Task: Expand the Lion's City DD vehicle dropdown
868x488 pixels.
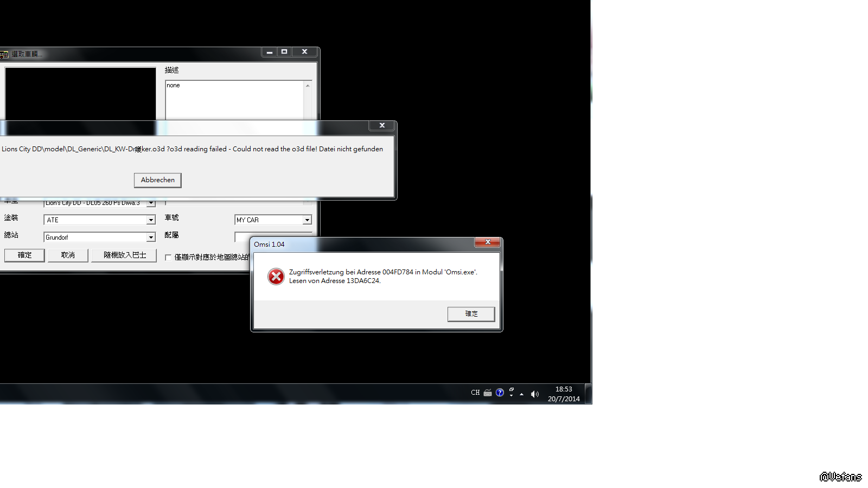Action: (151, 203)
